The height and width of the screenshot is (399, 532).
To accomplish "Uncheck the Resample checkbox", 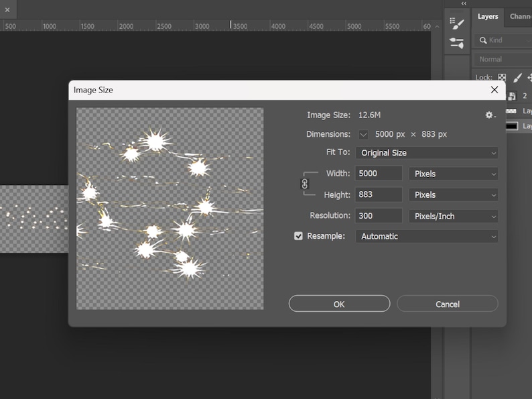I will [298, 236].
